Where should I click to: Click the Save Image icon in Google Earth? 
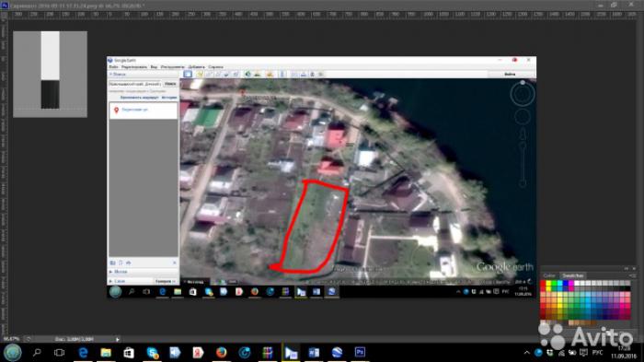point(312,74)
